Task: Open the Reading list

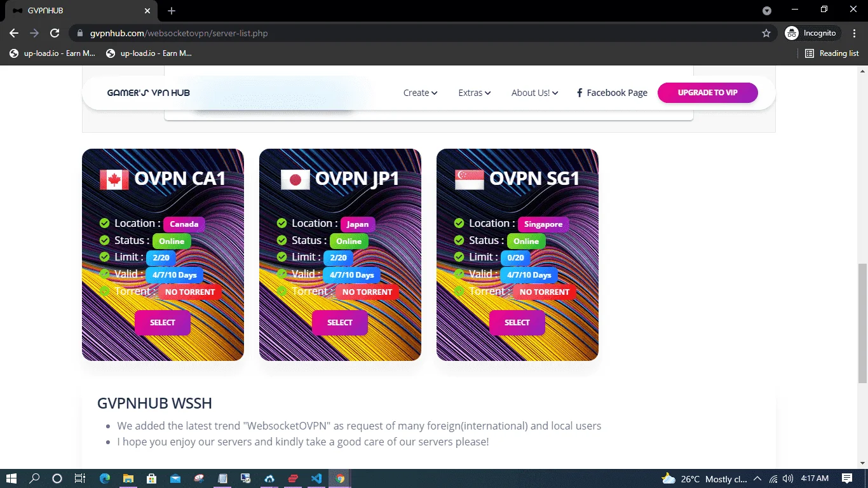Action: [832, 53]
